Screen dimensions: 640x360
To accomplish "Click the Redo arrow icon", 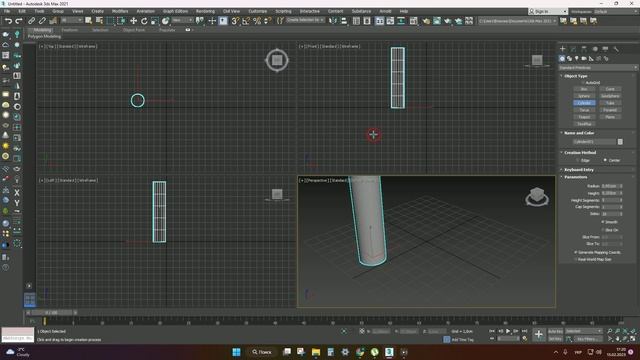I will coord(19,21).
